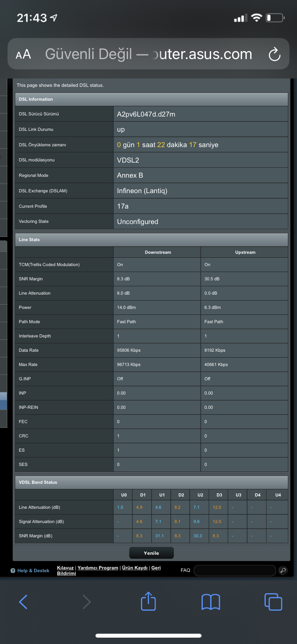297x644 pixels.
Task: Select the SES row label
Action: (x=23, y=464)
